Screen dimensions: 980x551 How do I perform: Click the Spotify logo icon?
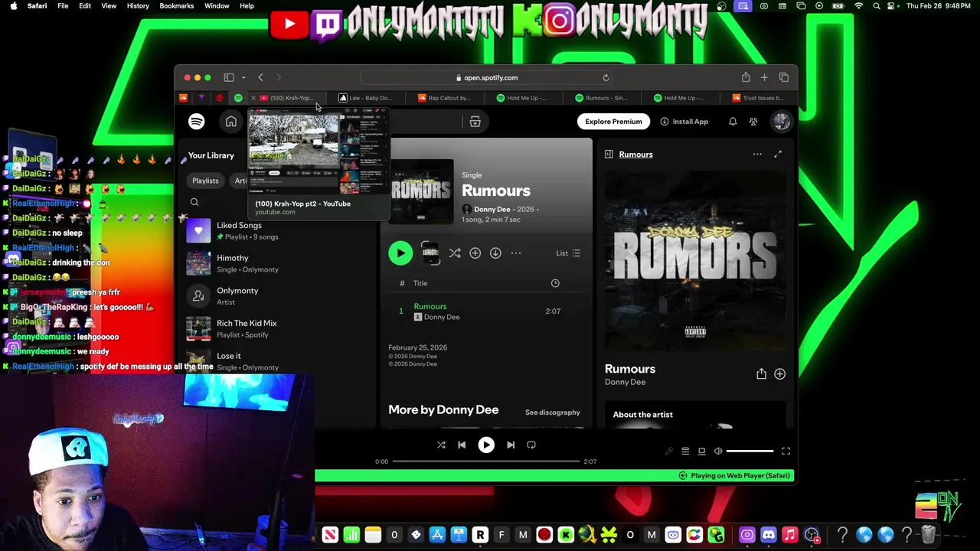pos(197,122)
